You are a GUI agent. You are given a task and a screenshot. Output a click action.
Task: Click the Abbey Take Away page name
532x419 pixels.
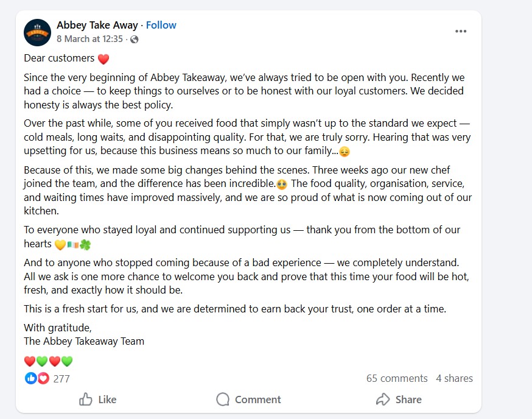click(x=97, y=25)
